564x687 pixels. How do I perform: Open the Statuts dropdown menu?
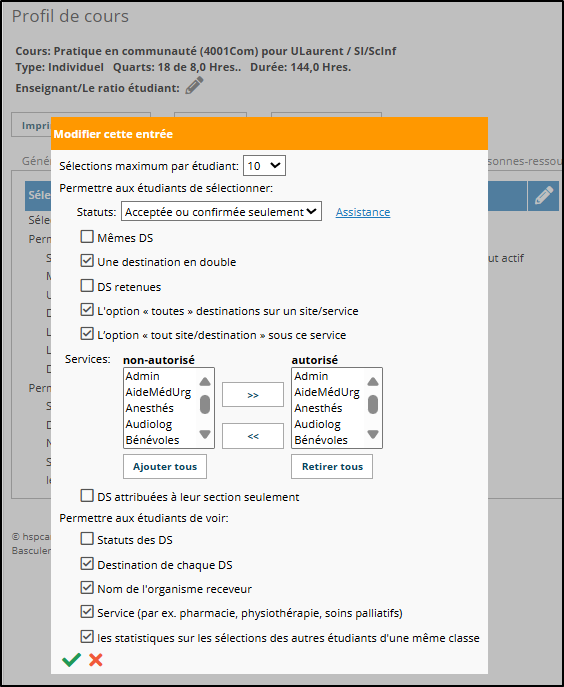tap(221, 212)
